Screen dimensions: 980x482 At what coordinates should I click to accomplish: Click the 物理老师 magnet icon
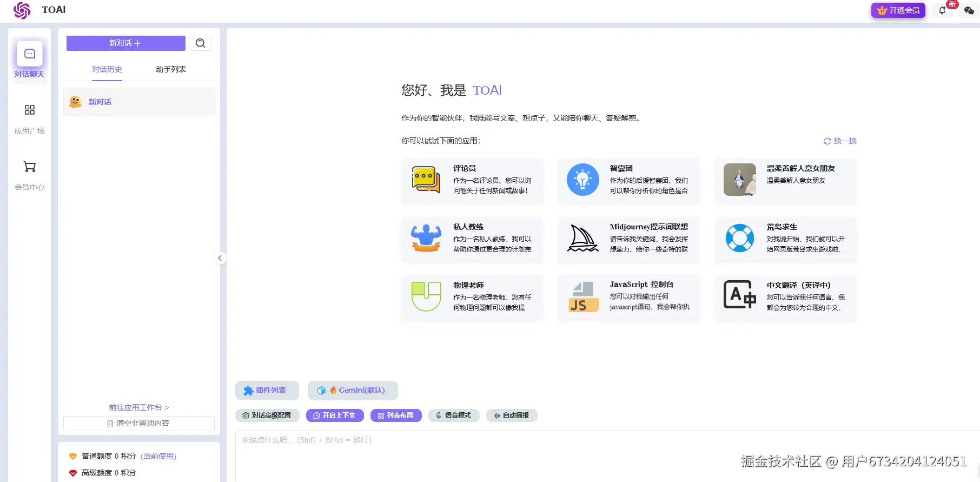(x=426, y=296)
